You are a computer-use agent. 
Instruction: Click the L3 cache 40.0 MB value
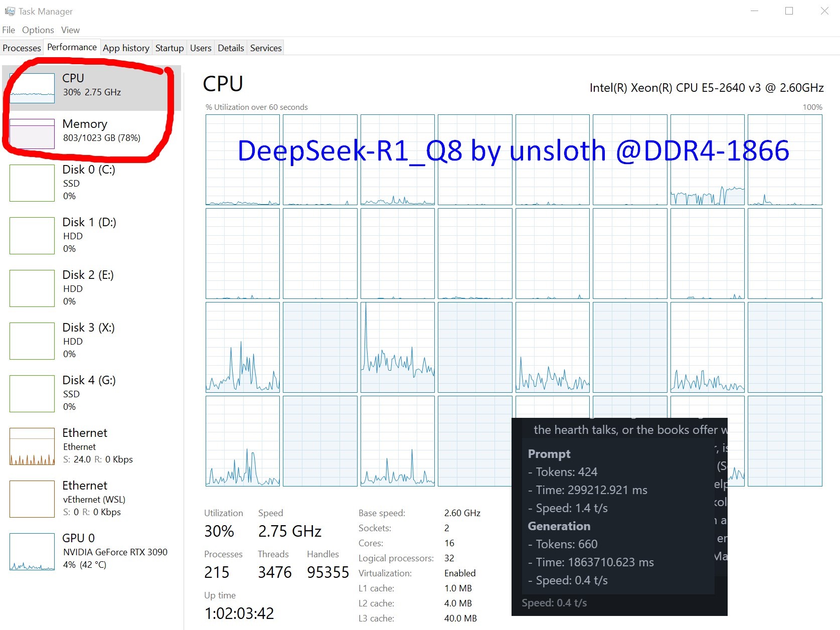(x=460, y=618)
